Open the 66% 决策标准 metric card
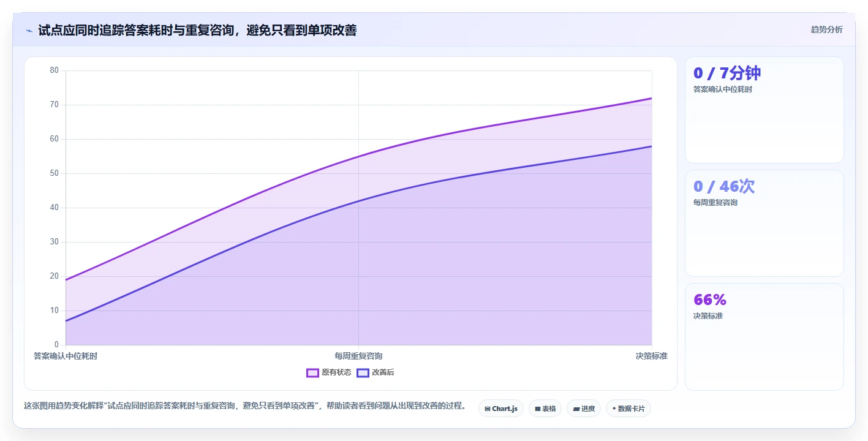The image size is (868, 441). point(764,337)
